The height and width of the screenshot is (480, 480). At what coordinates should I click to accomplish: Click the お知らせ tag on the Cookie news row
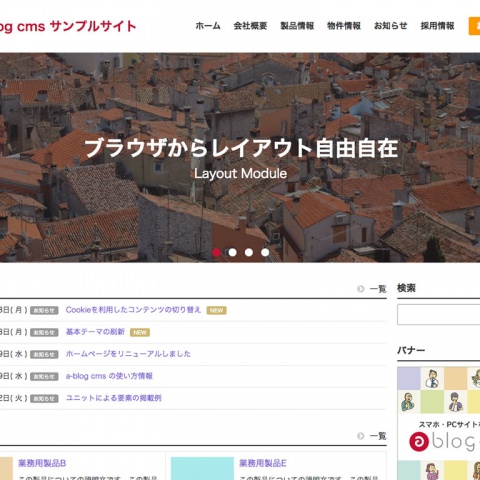tap(44, 310)
